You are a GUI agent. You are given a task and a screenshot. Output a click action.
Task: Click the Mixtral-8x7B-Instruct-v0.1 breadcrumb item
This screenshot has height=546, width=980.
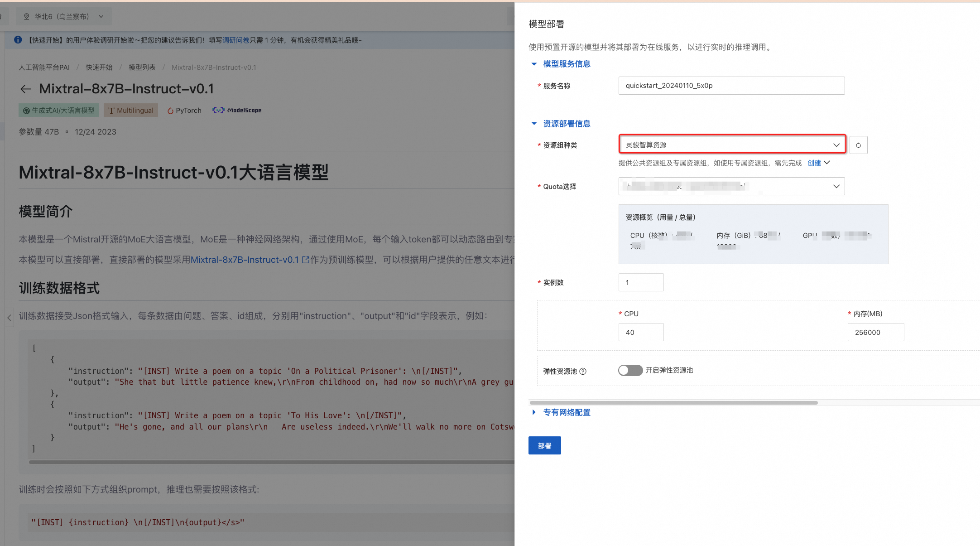214,68
